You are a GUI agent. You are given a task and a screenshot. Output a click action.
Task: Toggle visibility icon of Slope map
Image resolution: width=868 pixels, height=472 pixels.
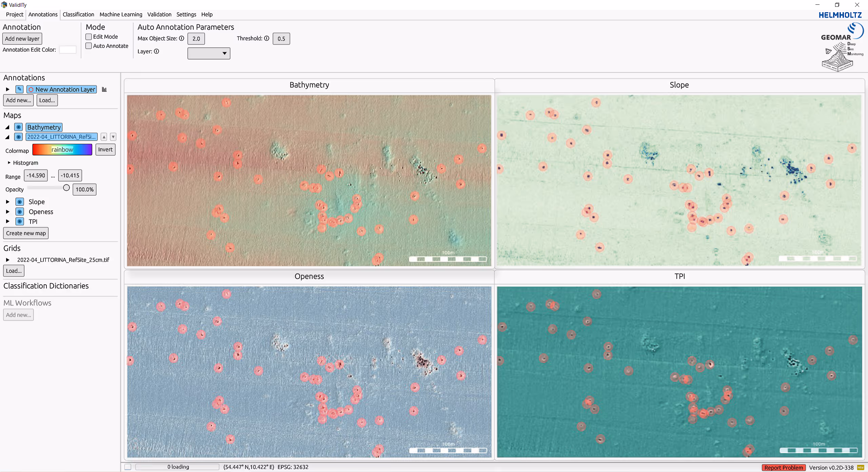tap(20, 202)
